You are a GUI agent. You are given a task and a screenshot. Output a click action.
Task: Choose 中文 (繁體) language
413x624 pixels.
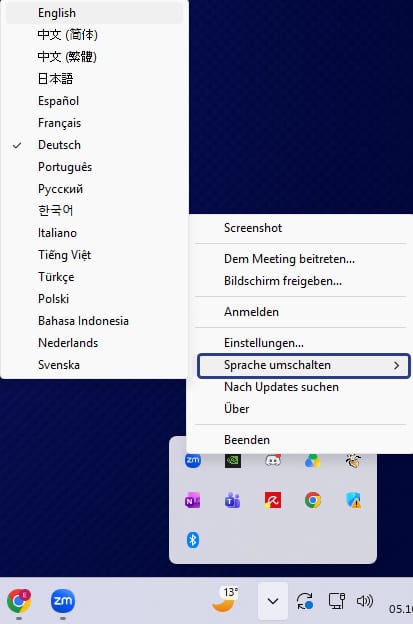(95, 57)
